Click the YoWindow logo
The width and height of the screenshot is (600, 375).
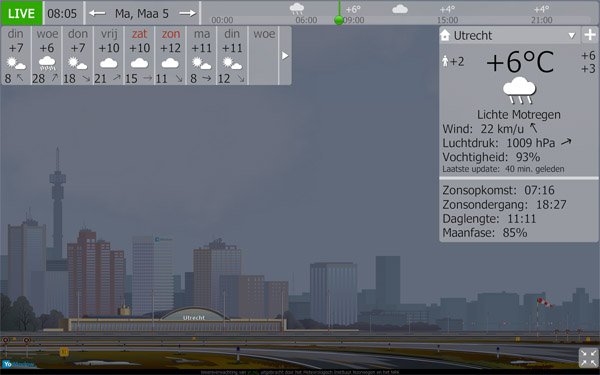19,364
